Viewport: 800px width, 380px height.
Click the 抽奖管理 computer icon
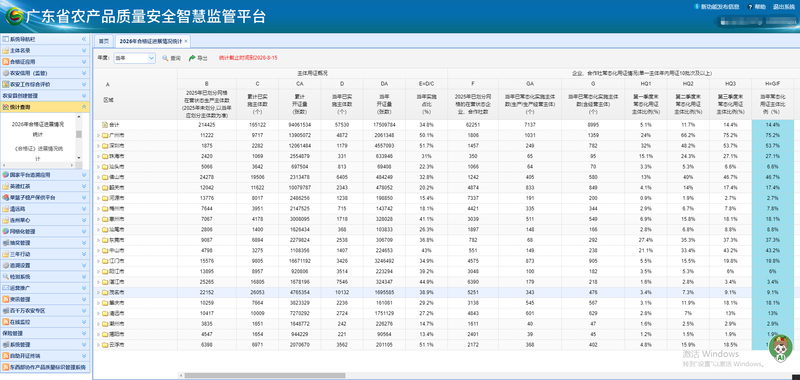click(6, 243)
